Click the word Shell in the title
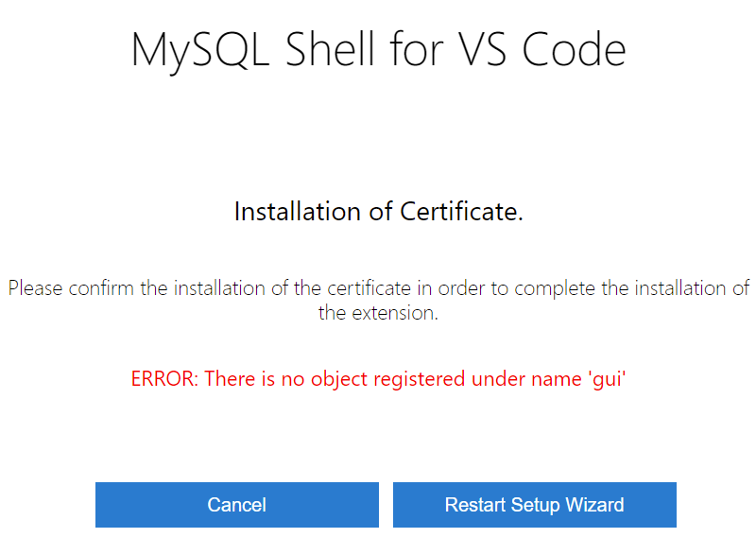This screenshot has width=756, height=555. pyautogui.click(x=330, y=49)
